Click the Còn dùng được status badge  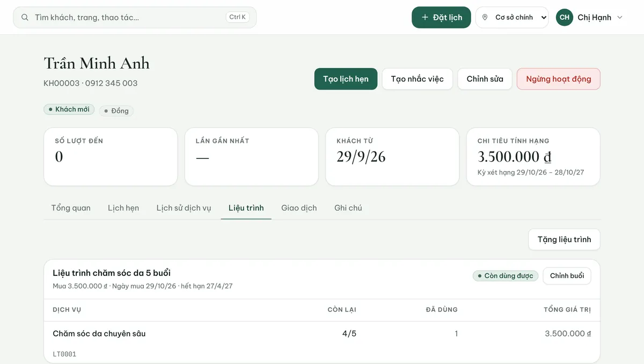pyautogui.click(x=505, y=275)
